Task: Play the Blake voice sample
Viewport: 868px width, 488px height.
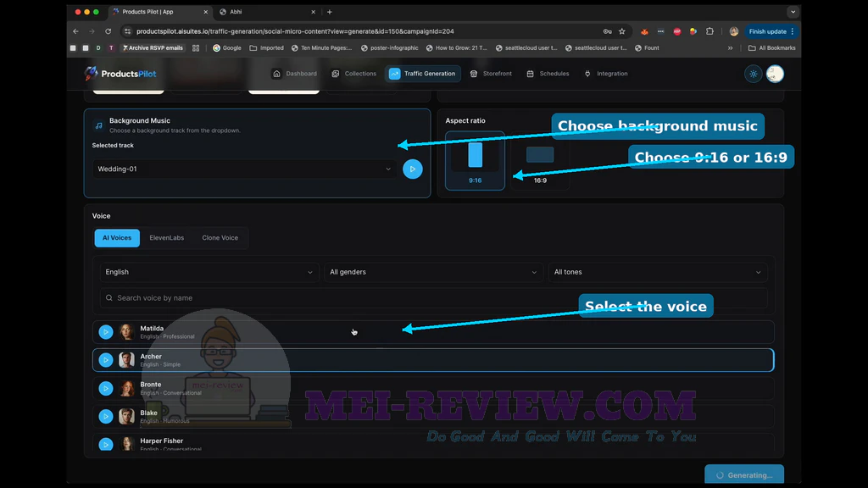Action: (x=106, y=417)
